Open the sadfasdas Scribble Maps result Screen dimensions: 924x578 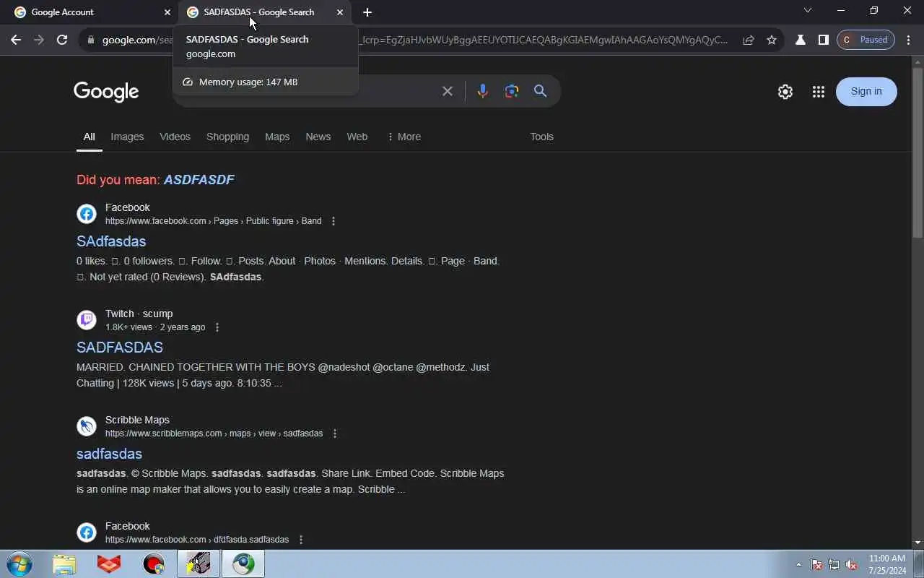tap(109, 454)
